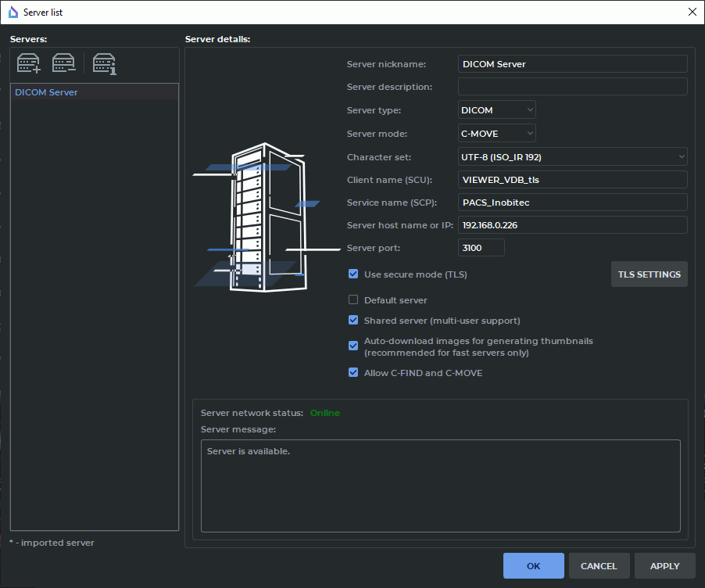
Task: Uncheck Allow C-FIND and C-MOVE
Action: pyautogui.click(x=353, y=373)
